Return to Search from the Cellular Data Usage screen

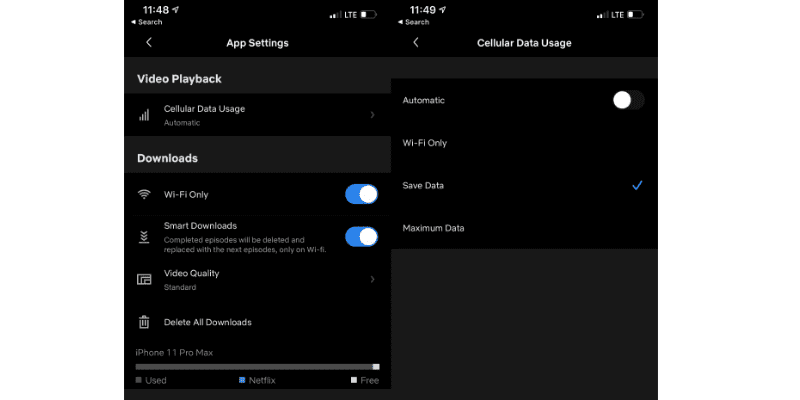pyautogui.click(x=413, y=22)
